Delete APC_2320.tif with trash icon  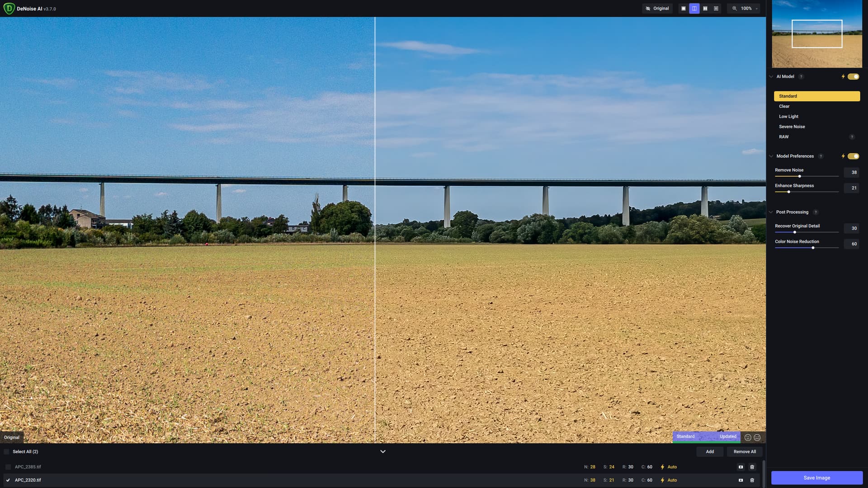(x=752, y=480)
